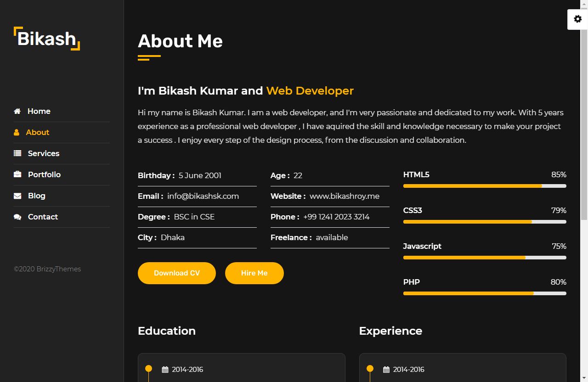The width and height of the screenshot is (588, 382).
Task: Click the Portfolio briefcase icon
Action: pos(17,174)
